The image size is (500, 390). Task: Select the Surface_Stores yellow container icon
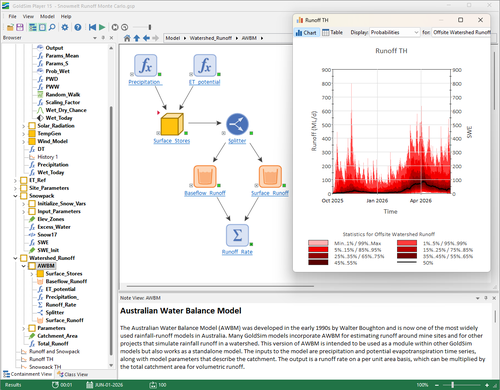(172, 124)
